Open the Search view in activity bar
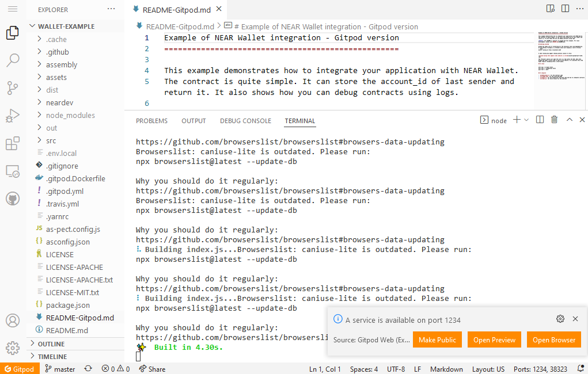Image resolution: width=588 pixels, height=374 pixels. coord(13,60)
